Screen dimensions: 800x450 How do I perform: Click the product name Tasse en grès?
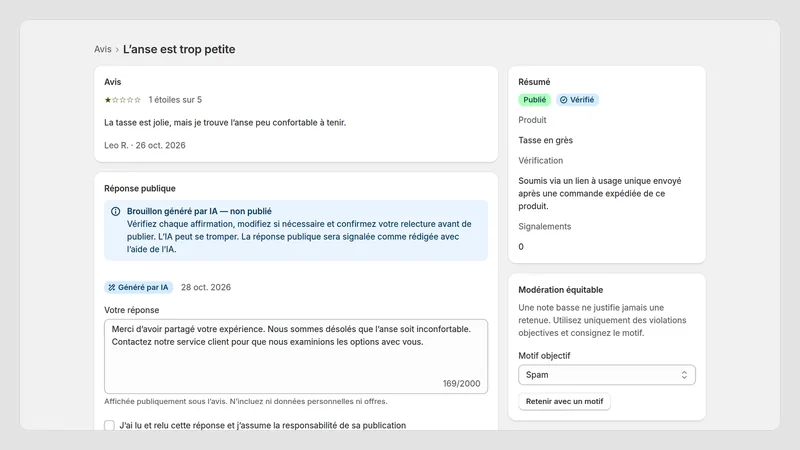pyautogui.click(x=545, y=140)
